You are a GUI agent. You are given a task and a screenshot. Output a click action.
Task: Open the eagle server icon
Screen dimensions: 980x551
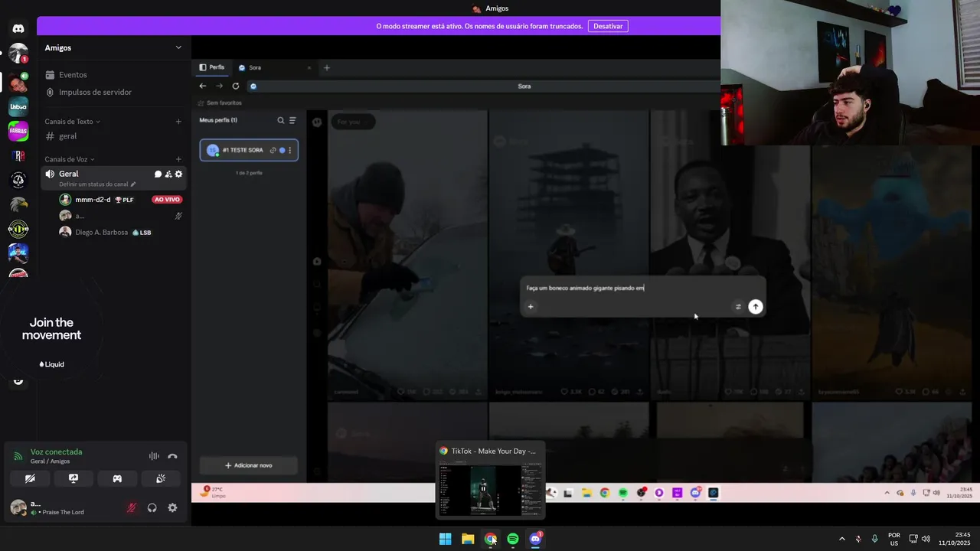tap(18, 204)
